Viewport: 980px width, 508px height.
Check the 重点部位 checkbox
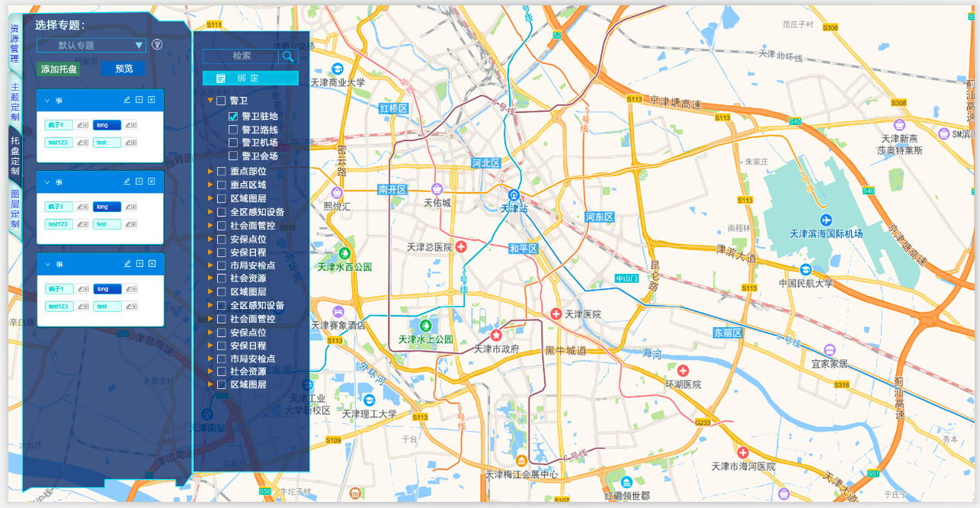pos(222,172)
